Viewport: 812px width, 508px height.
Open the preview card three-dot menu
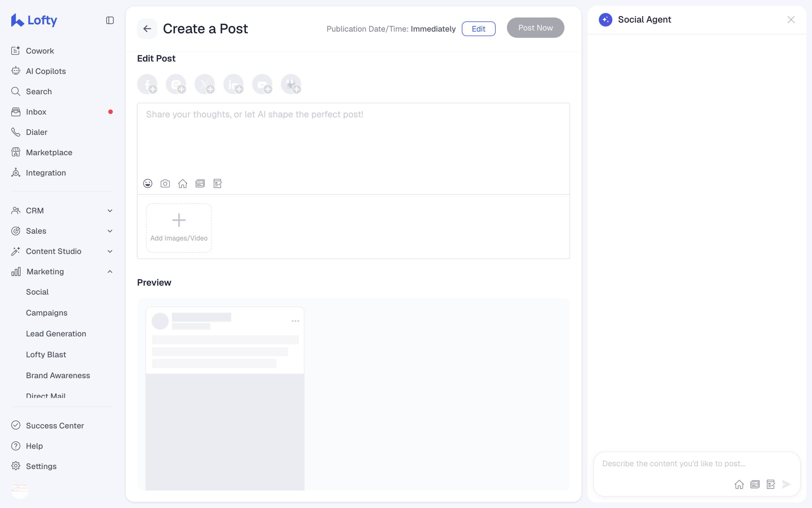point(295,321)
